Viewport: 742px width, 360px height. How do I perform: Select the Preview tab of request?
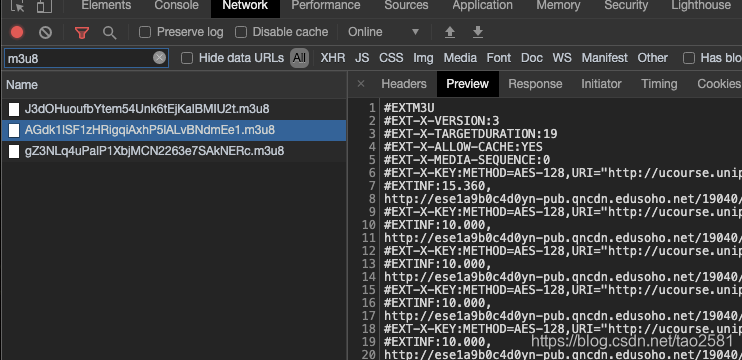point(468,84)
